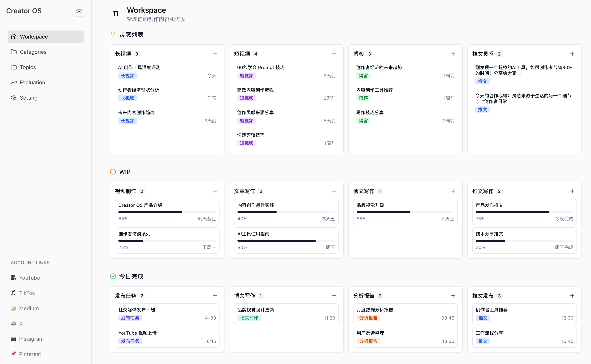Add an idea to the 博客 column
This screenshot has width=591, height=364.
pos(453,54)
